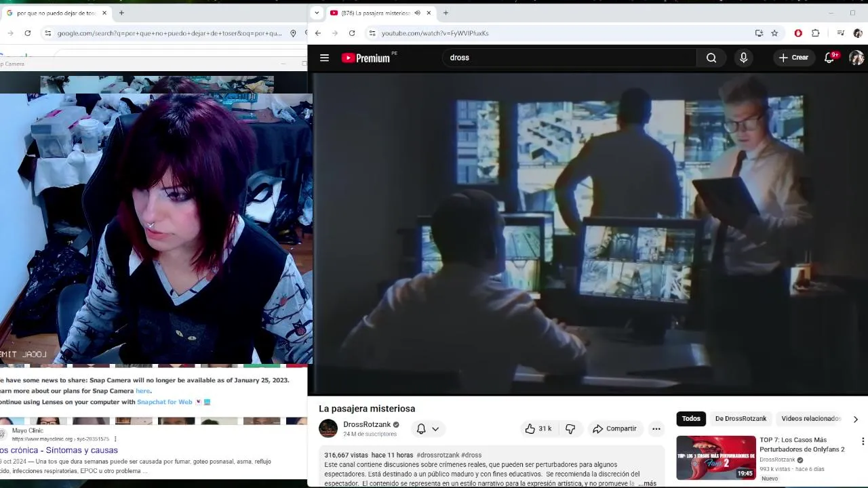
Task: Open the Crear upload menu
Action: click(793, 58)
